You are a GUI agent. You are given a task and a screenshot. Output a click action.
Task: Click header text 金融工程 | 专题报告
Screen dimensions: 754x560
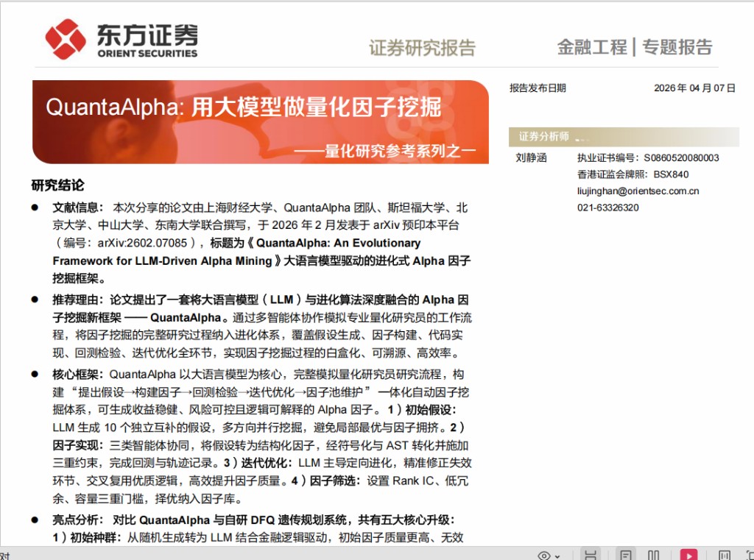[x=634, y=47]
